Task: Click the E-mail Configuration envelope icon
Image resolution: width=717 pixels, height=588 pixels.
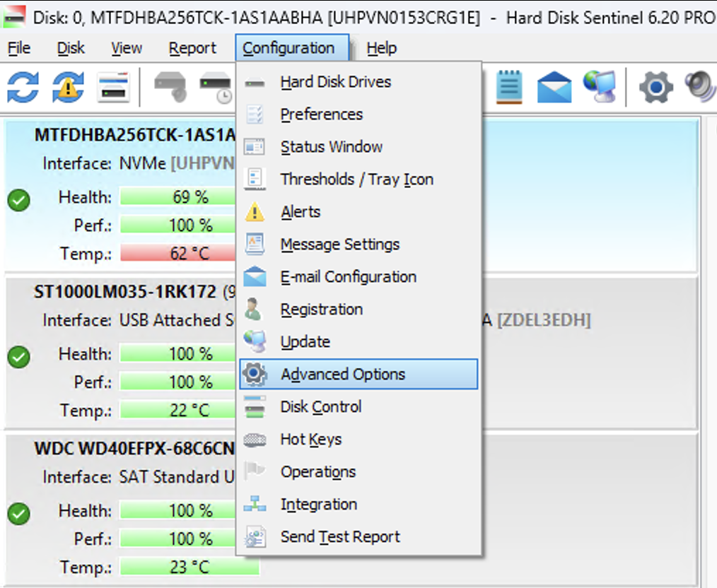Action: tap(255, 277)
